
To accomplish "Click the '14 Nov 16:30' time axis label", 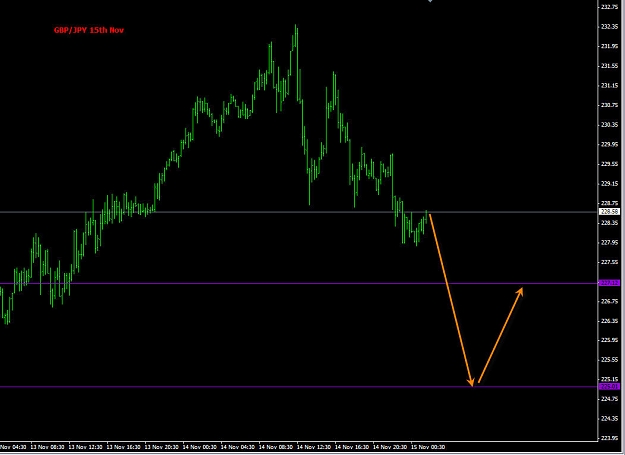I will coord(352,447).
